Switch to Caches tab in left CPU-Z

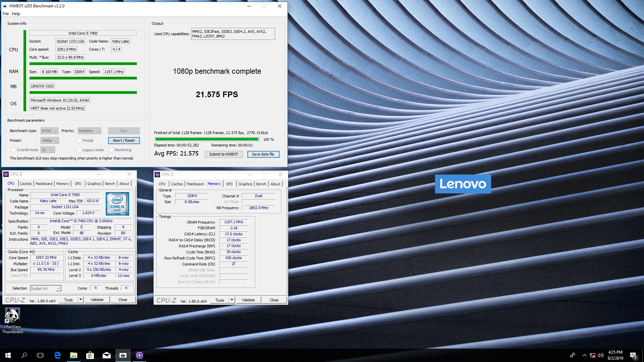[x=25, y=184]
